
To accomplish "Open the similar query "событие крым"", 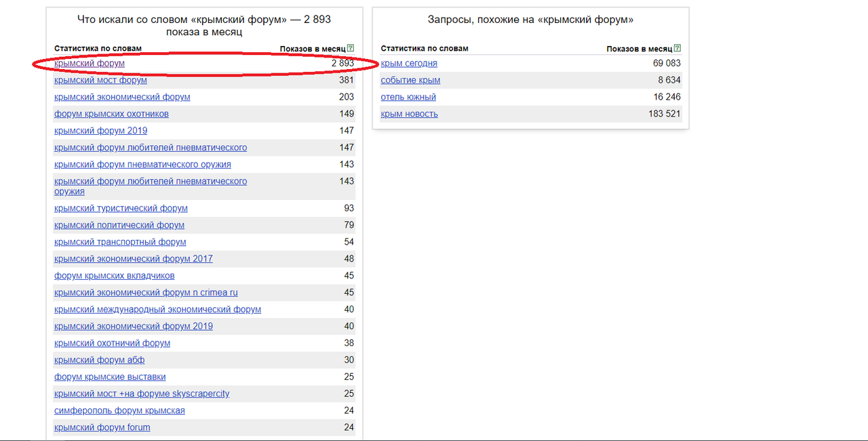I will click(410, 80).
